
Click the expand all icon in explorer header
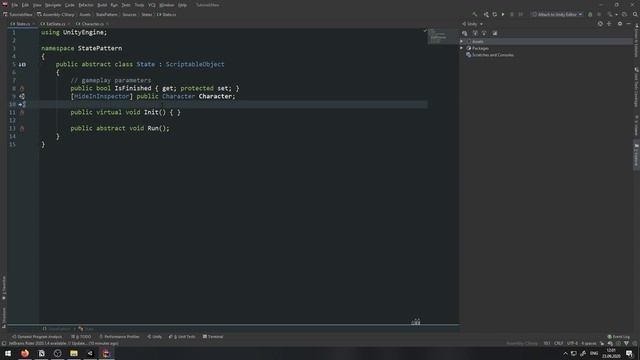609,24
